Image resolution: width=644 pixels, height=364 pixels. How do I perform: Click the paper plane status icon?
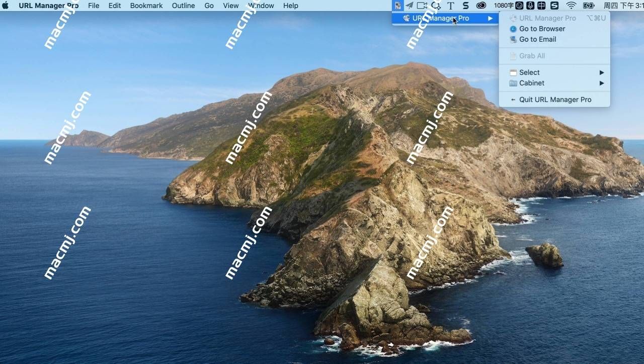pos(410,6)
